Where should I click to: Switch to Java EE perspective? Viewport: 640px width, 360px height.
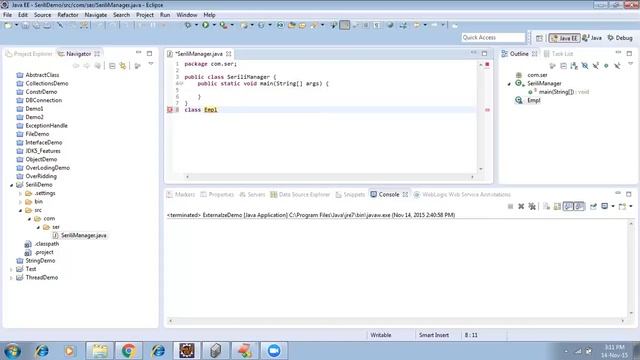pos(564,38)
